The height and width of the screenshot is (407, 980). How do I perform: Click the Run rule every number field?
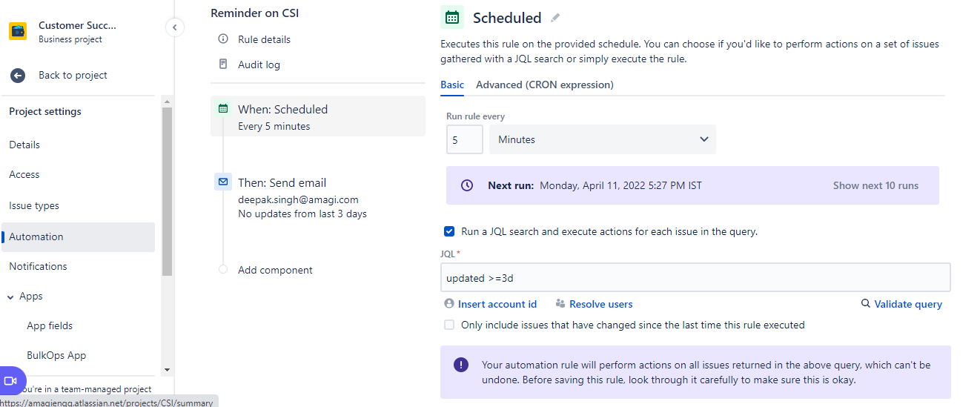click(x=465, y=139)
